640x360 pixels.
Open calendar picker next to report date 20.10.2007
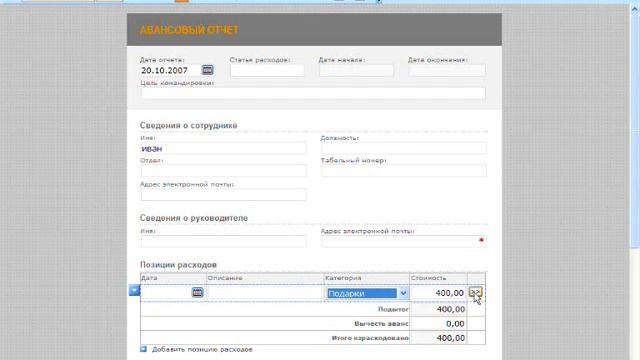207,70
